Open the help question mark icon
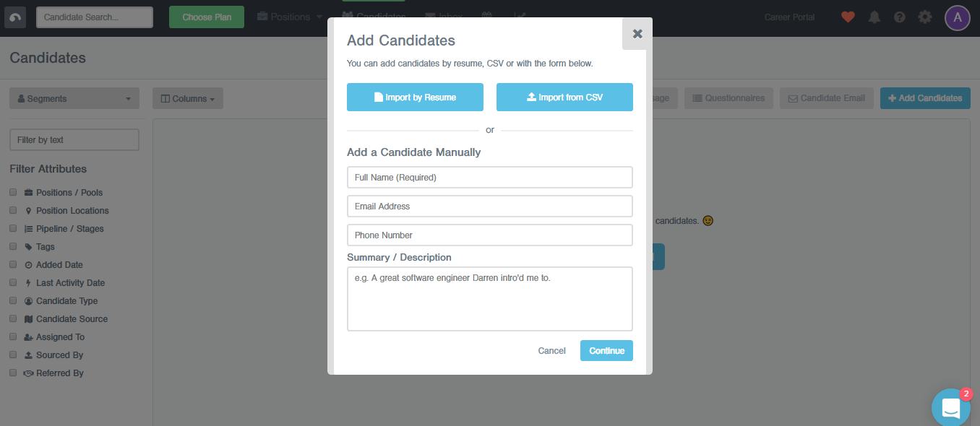980x426 pixels. click(900, 17)
